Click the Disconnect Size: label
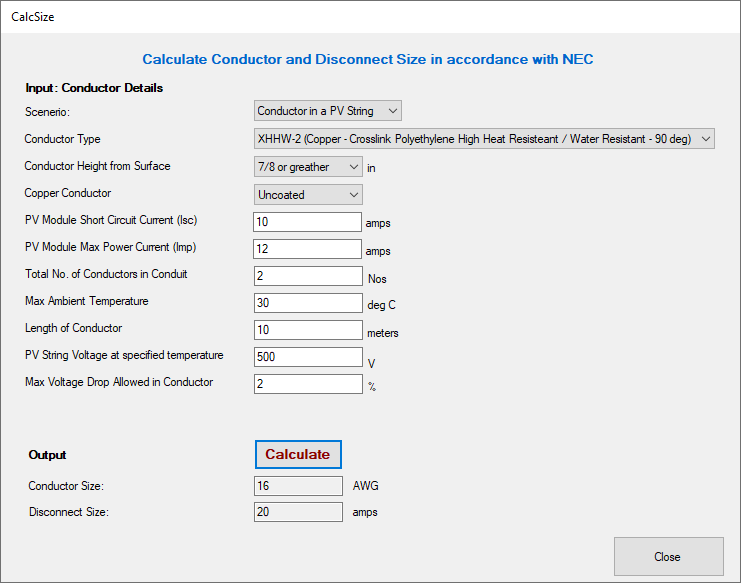The image size is (742, 583). [x=69, y=512]
